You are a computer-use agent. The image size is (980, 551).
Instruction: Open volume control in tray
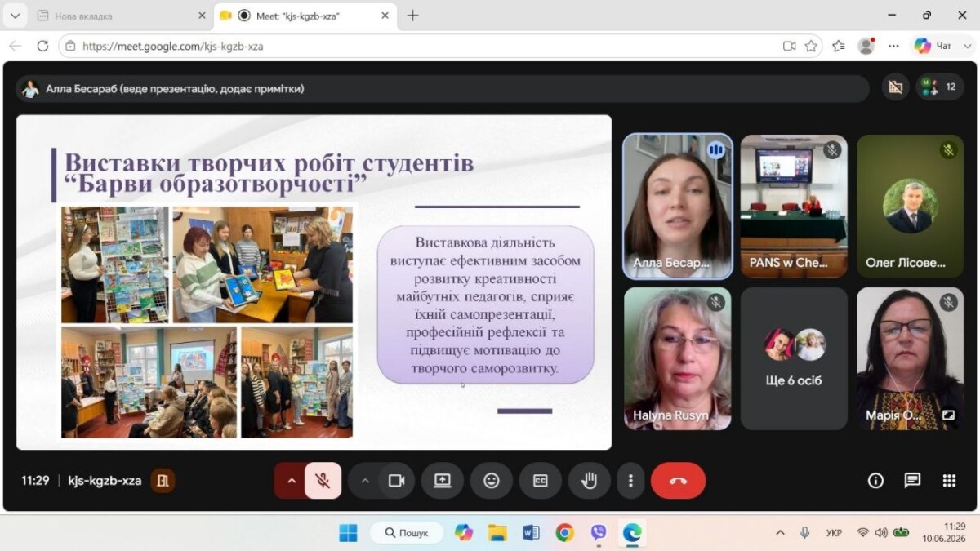[881, 533]
